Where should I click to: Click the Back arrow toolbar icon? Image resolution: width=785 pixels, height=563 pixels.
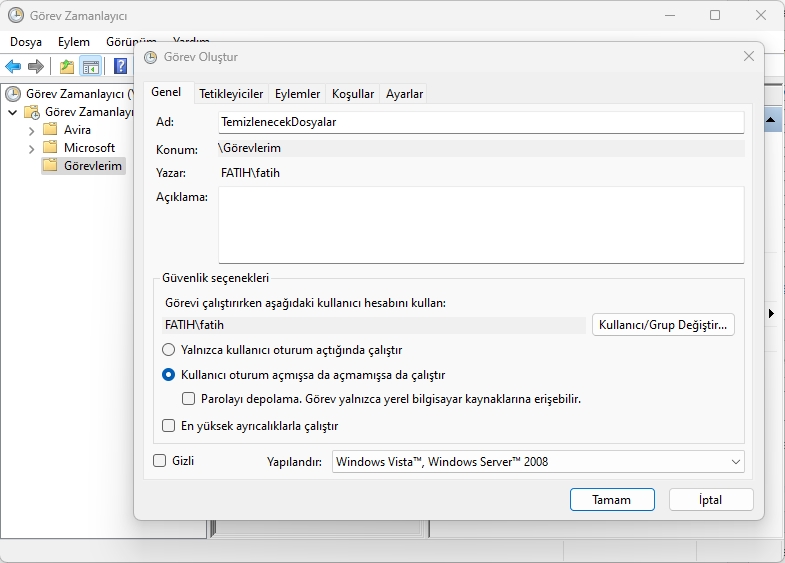pyautogui.click(x=13, y=67)
